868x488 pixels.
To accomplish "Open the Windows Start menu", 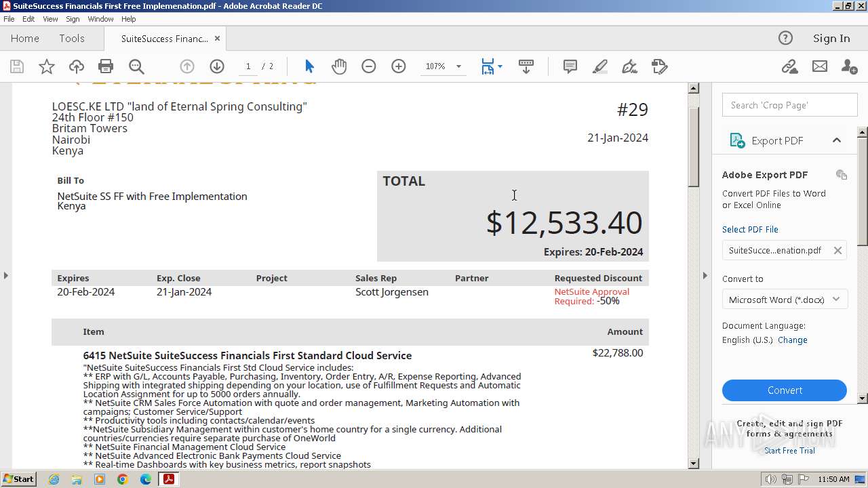I will [19, 479].
